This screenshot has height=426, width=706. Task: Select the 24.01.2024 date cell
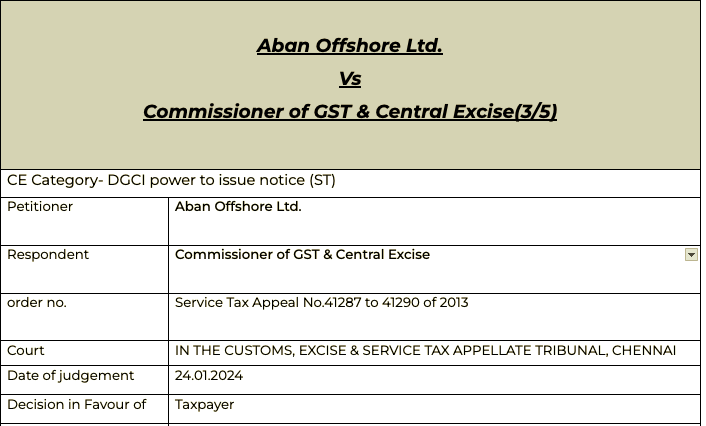pos(434,380)
